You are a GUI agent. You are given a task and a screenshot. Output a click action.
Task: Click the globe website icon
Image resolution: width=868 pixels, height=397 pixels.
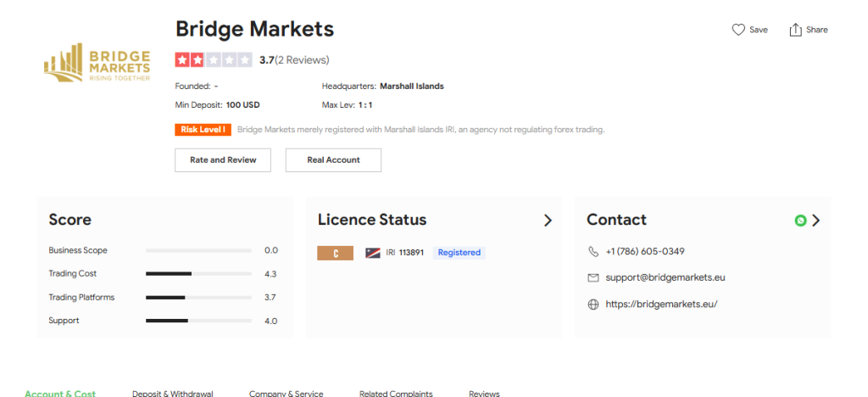point(593,305)
